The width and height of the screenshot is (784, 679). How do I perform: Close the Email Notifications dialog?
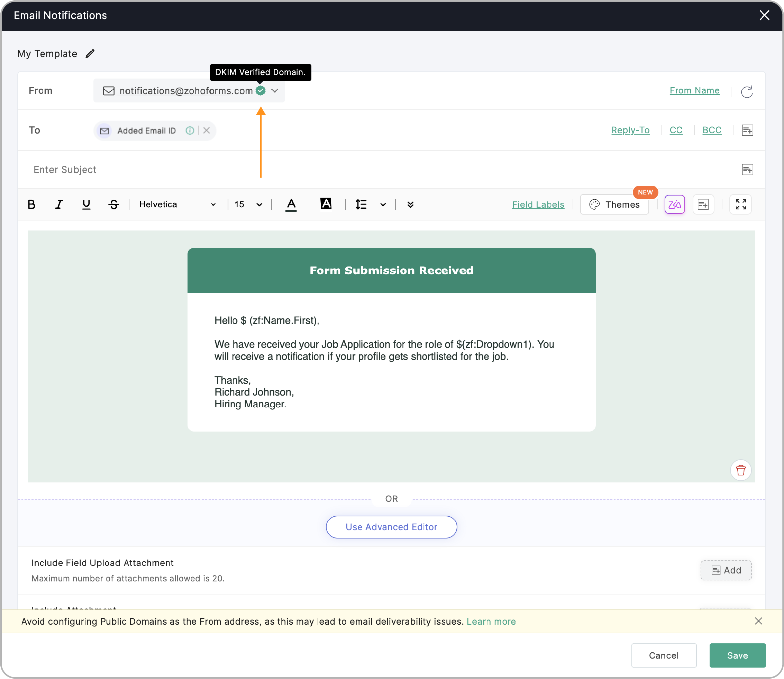[764, 15]
